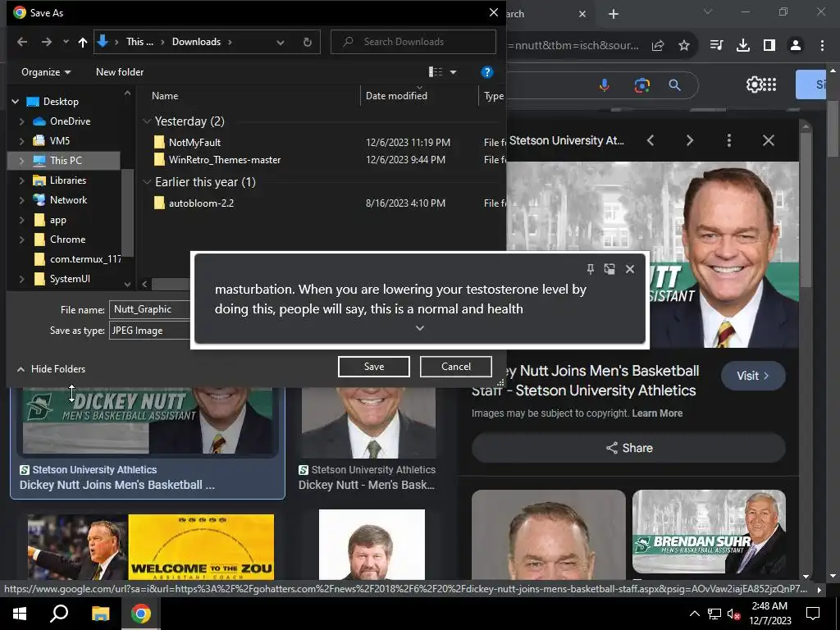Image resolution: width=840 pixels, height=630 pixels.
Task: Go up one folder level
Action: [x=83, y=42]
